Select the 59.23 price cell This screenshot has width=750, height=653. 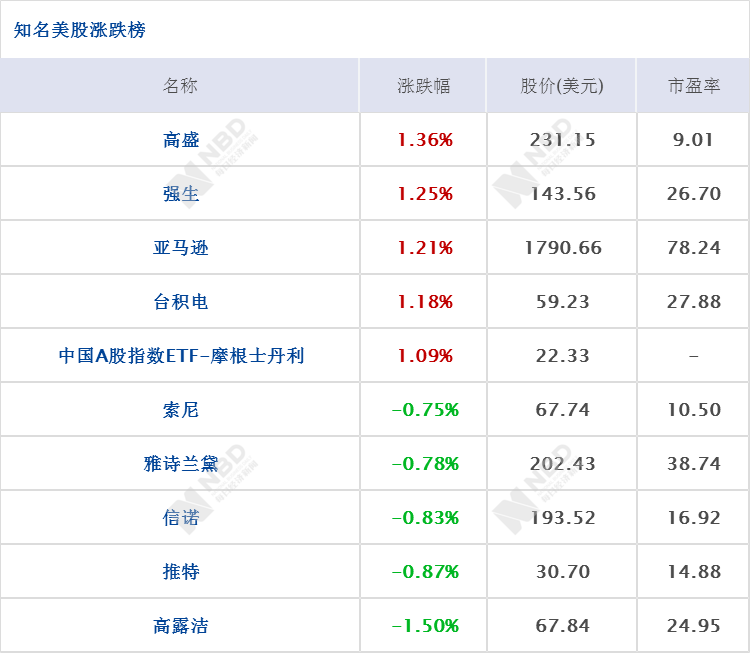tap(562, 302)
